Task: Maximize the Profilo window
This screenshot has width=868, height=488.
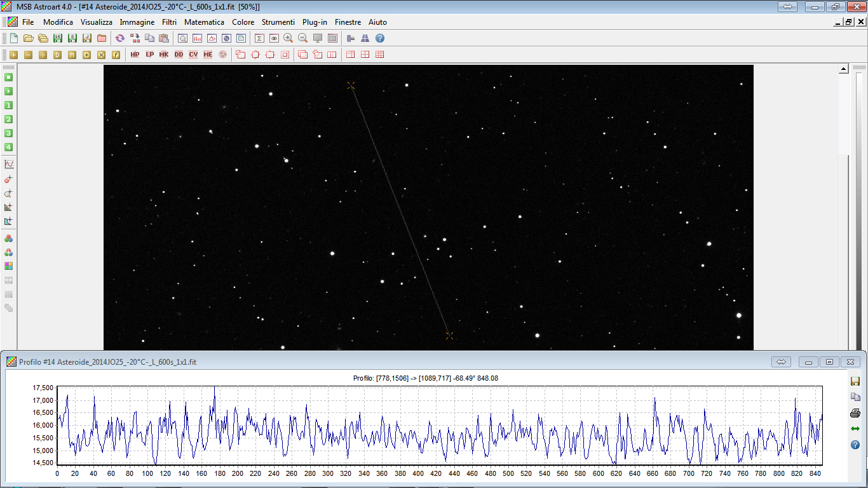Action: pos(829,362)
